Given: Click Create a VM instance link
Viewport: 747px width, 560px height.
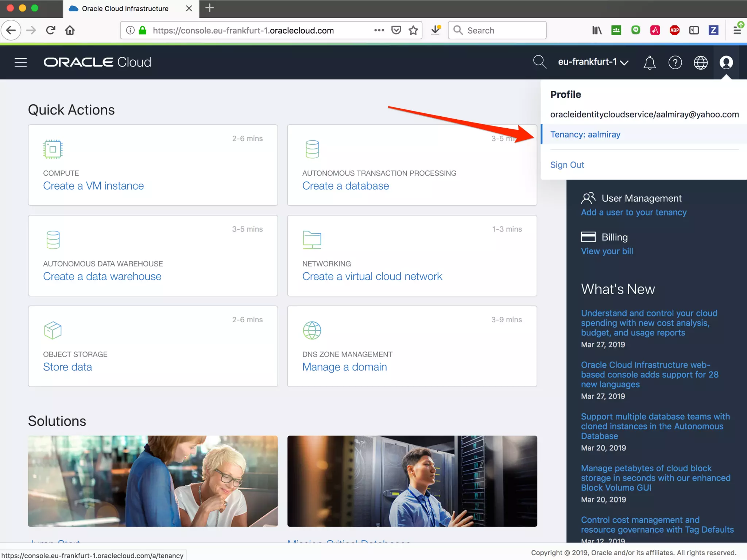Looking at the screenshot, I should tap(93, 186).
